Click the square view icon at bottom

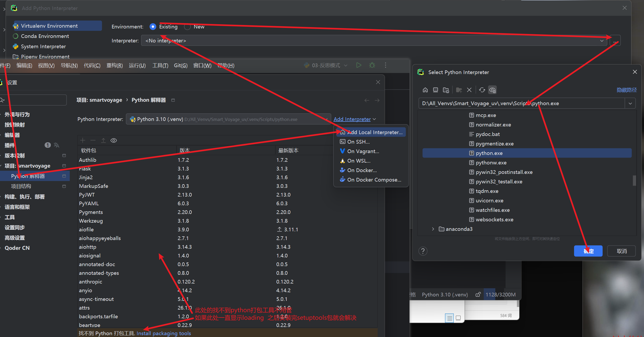click(x=458, y=318)
